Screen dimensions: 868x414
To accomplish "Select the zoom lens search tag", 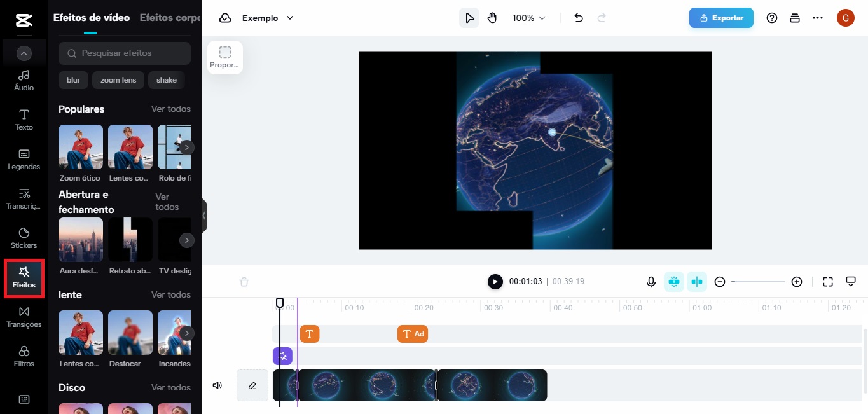I will (x=118, y=80).
